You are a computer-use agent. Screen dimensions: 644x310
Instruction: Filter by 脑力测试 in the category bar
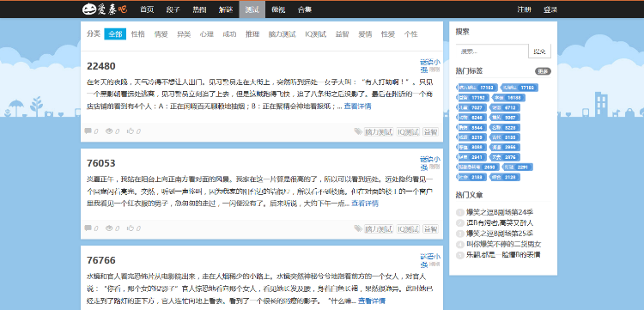[282, 34]
